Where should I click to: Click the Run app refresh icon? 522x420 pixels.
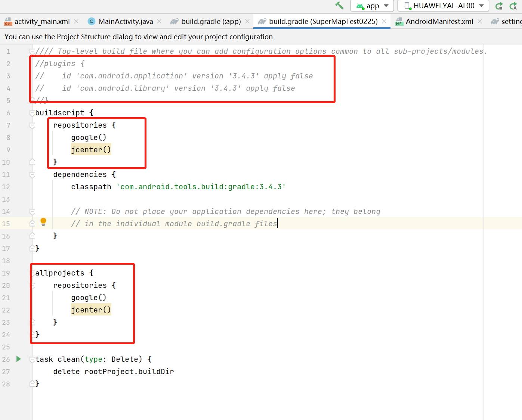click(499, 6)
